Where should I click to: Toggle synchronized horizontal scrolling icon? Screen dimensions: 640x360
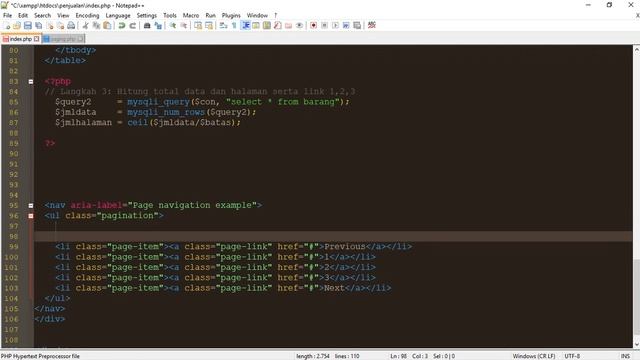pos(209,25)
